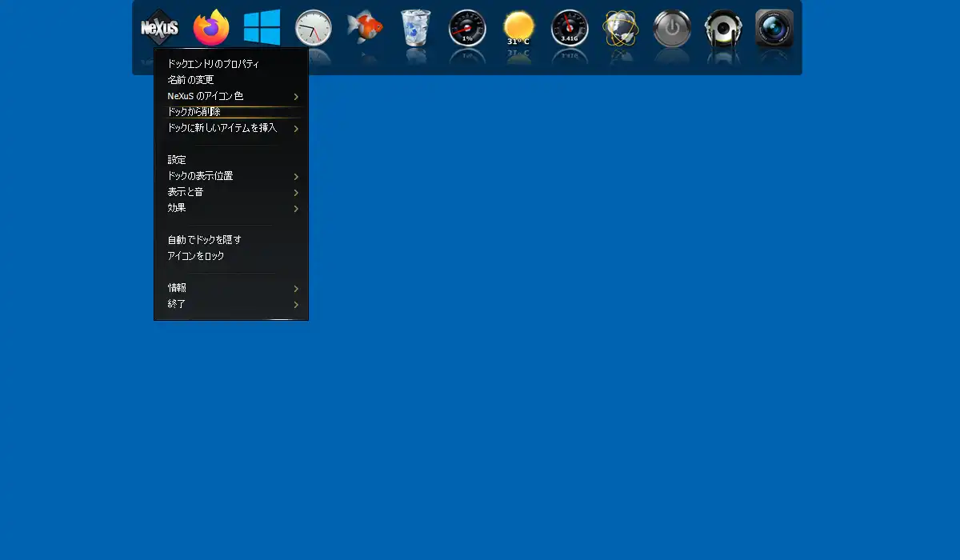
Task: Click the NeXuS logo dock icon
Action: pyautogui.click(x=159, y=28)
